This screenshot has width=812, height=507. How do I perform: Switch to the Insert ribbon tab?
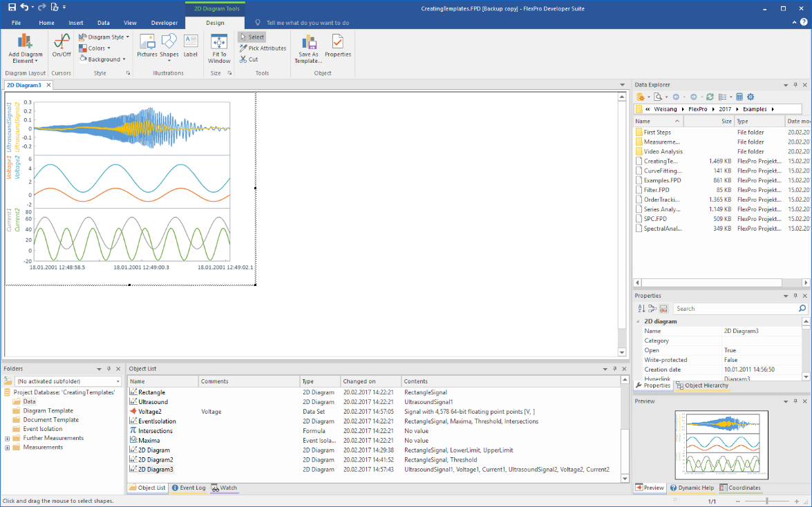pos(75,23)
